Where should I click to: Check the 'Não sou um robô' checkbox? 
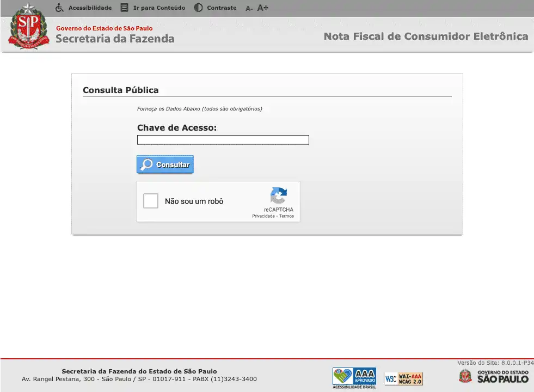pos(151,201)
